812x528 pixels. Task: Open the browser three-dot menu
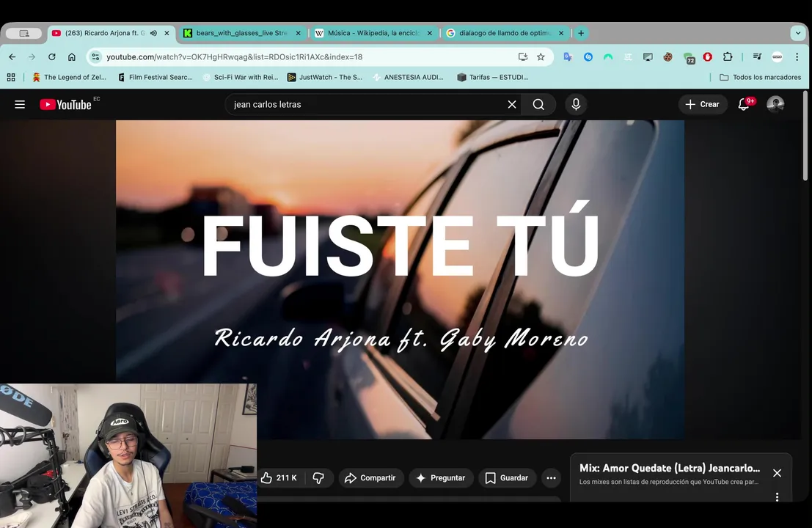pos(797,57)
